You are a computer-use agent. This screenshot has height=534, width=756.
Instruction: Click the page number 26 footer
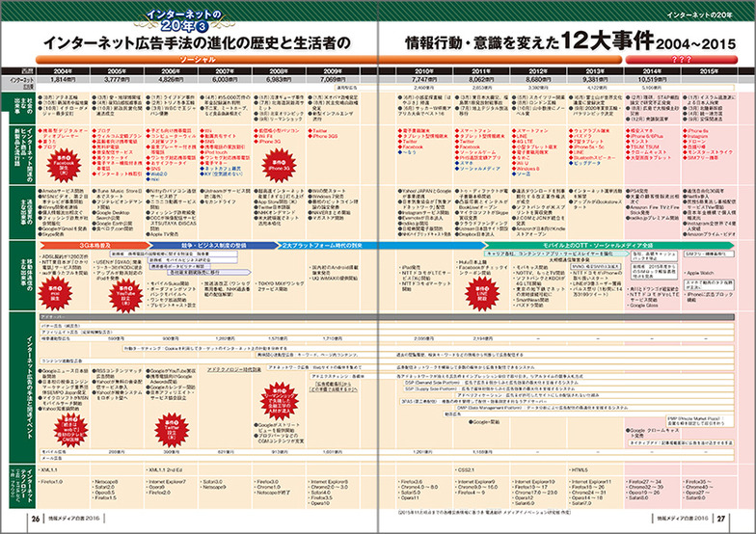click(x=36, y=519)
